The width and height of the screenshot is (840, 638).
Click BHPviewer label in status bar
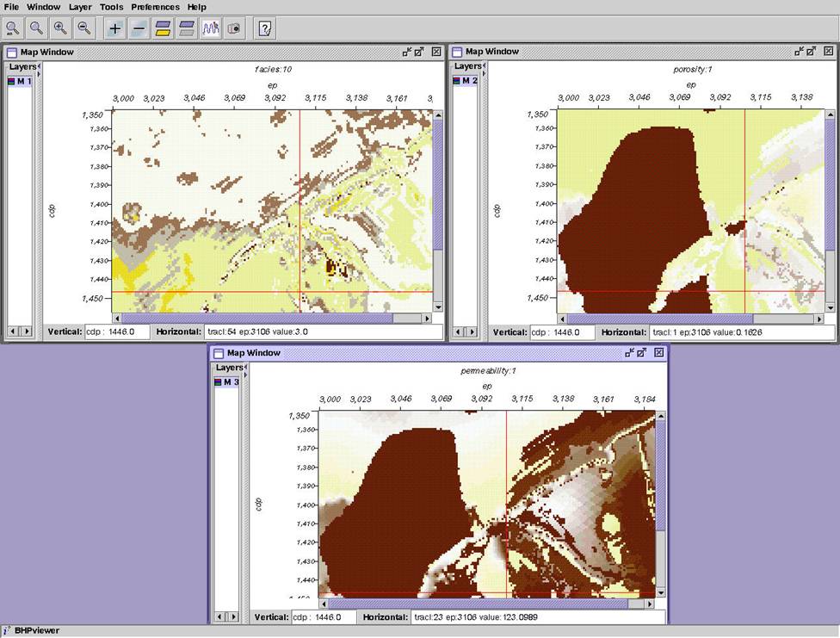coord(36,630)
